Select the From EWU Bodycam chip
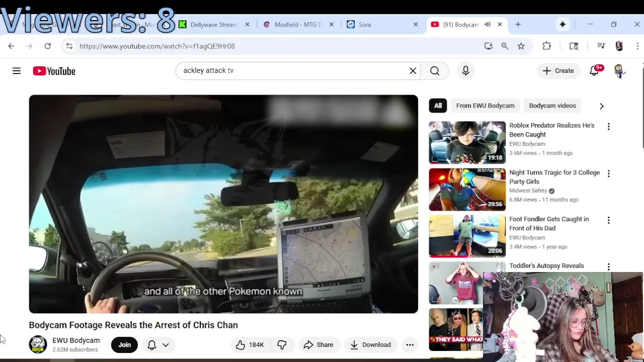This screenshot has height=362, width=644. pyautogui.click(x=485, y=106)
